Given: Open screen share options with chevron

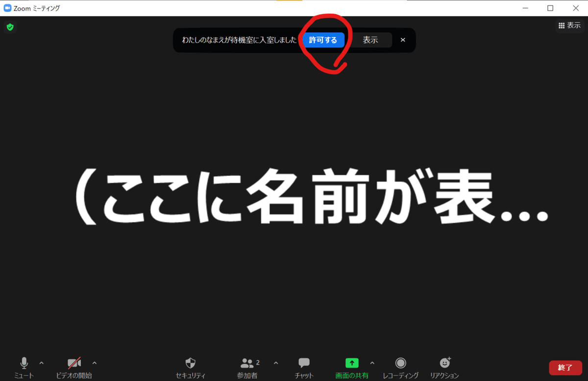Looking at the screenshot, I should (372, 362).
